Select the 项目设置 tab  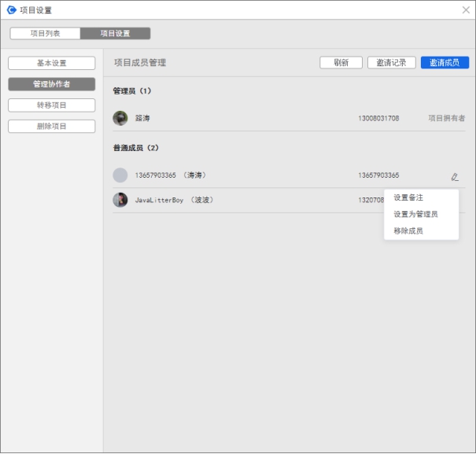(115, 34)
